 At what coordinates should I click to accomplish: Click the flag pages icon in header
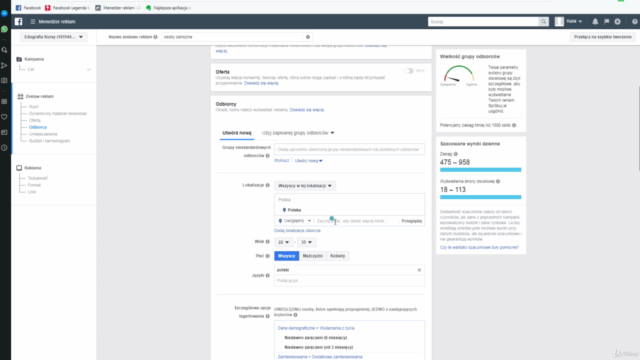click(x=607, y=22)
